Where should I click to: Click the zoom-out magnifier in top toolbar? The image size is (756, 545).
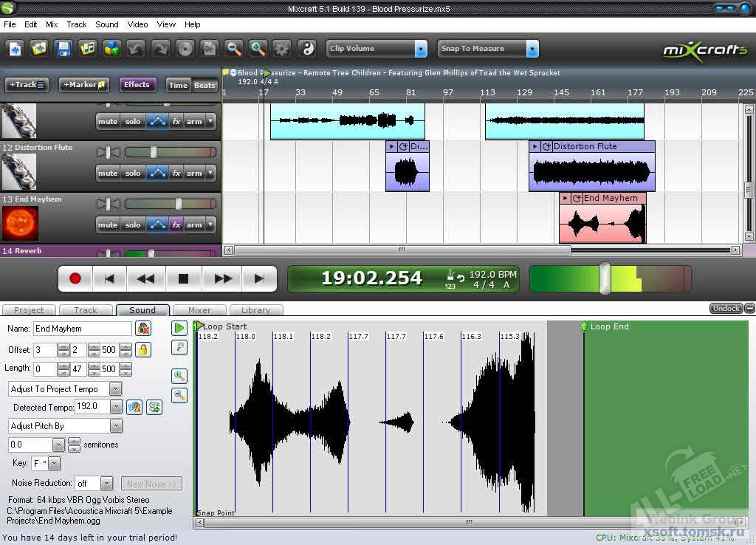point(234,49)
